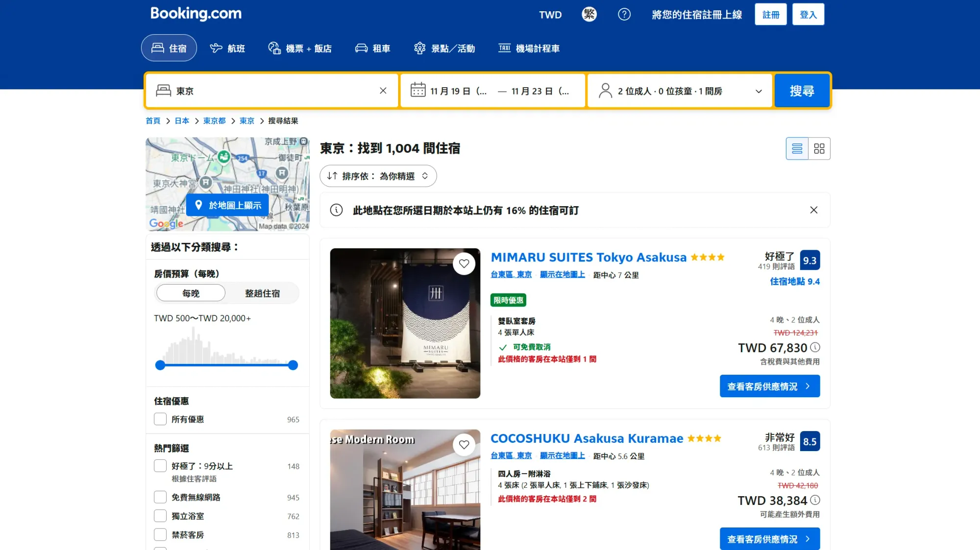Viewport: 980px width, 550px height.
Task: Clear the destination with the X icon
Action: (x=383, y=91)
